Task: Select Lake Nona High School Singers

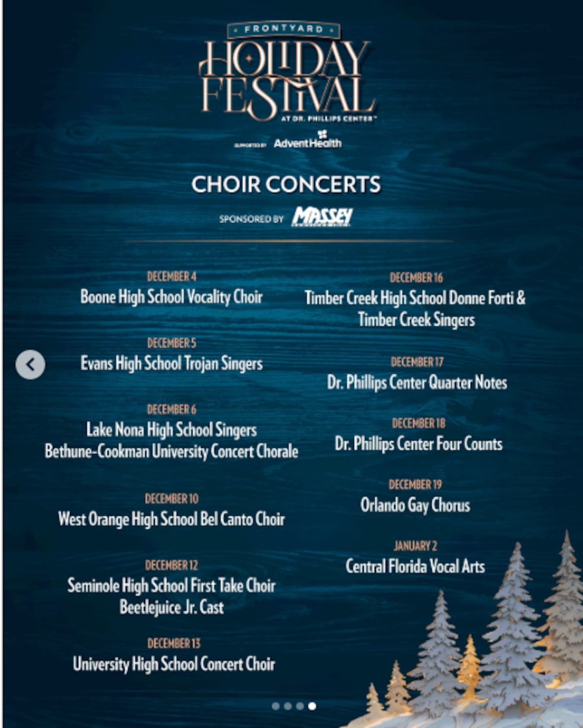Action: tap(171, 430)
